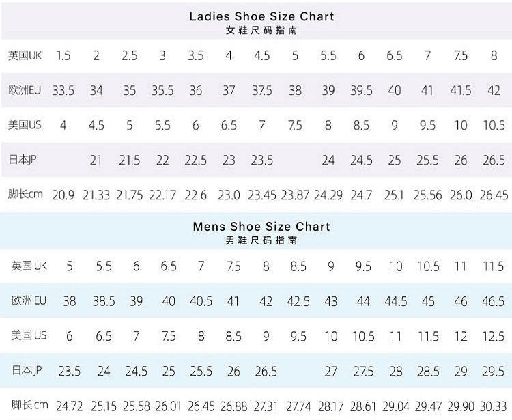Viewport: 512px width, 420px height.
Task: Select the 男鞋尺码指南 subtitle text
Action: [261, 240]
